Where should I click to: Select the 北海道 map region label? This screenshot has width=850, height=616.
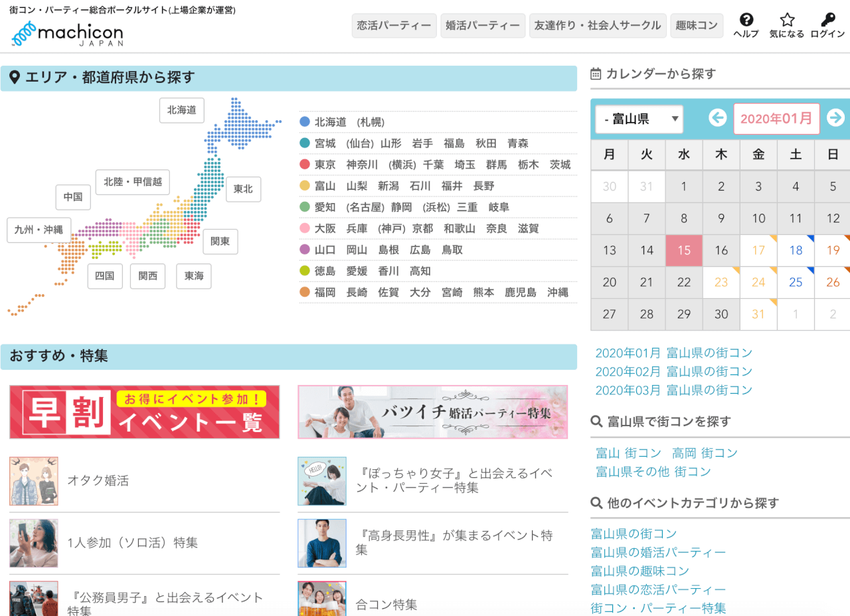tap(181, 110)
